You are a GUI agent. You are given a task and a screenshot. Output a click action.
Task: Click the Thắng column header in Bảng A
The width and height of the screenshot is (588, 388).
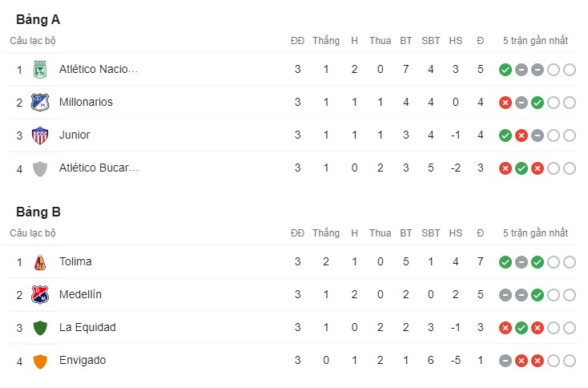pos(326,41)
